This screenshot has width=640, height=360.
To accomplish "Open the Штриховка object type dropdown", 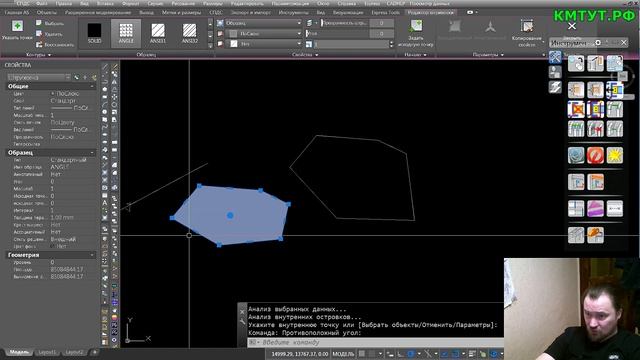I will click(x=39, y=77).
